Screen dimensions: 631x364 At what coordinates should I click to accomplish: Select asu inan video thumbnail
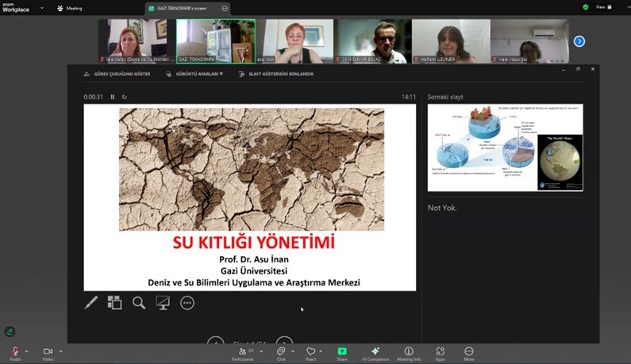pyautogui.click(x=294, y=41)
